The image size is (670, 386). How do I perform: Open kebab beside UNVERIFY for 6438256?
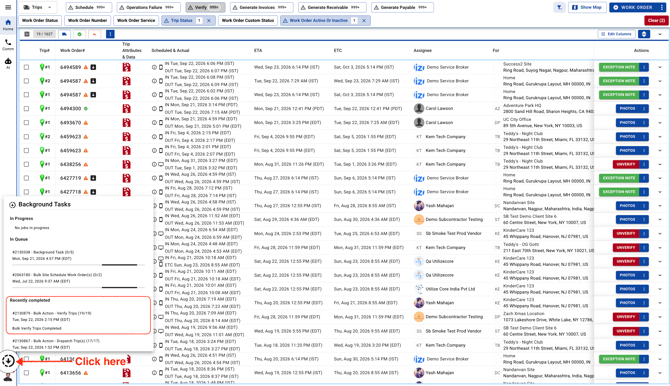pos(644,164)
